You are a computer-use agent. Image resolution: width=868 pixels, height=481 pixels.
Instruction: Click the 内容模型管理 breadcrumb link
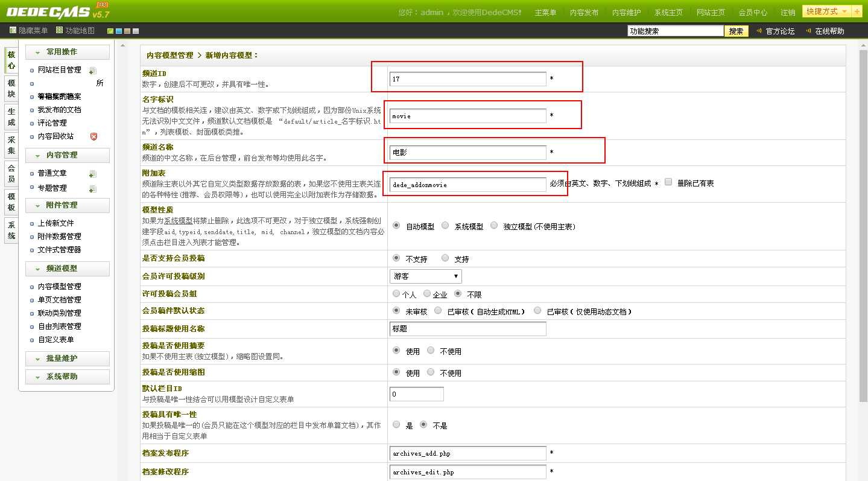[170, 55]
